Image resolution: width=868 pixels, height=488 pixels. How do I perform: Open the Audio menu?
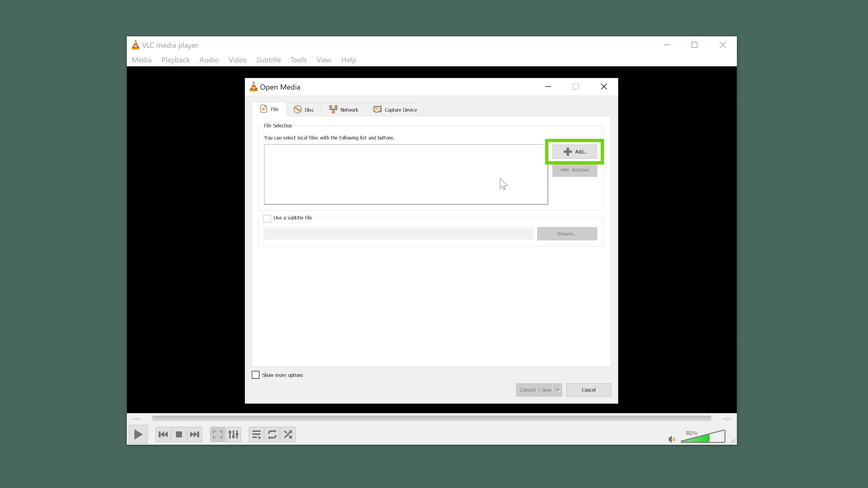pyautogui.click(x=209, y=60)
